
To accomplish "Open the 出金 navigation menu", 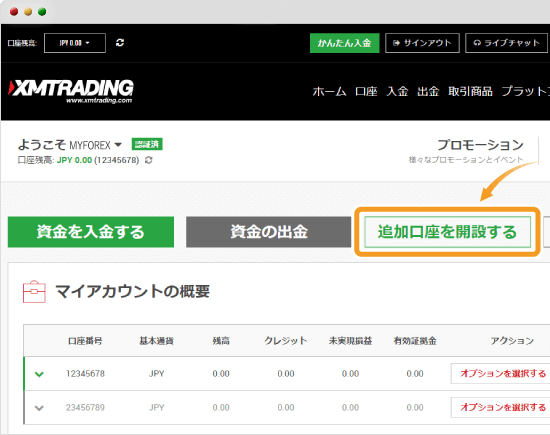I will tap(428, 91).
